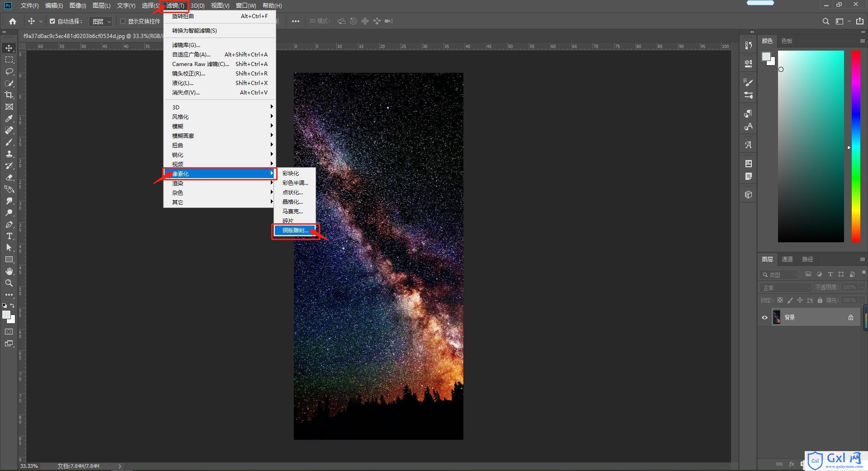The height and width of the screenshot is (471, 868).
Task: Click Edit Toolbar ellipsis in toolbox
Action: (x=9, y=295)
